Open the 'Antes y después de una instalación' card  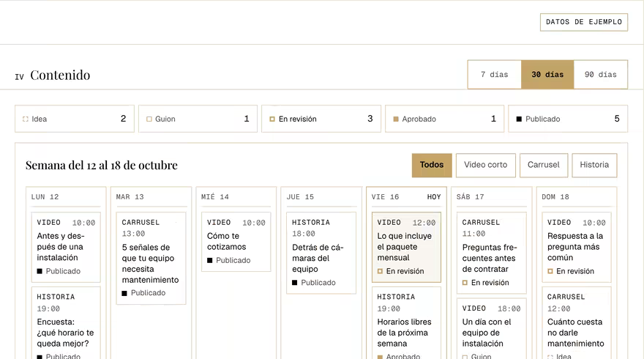[x=66, y=247]
